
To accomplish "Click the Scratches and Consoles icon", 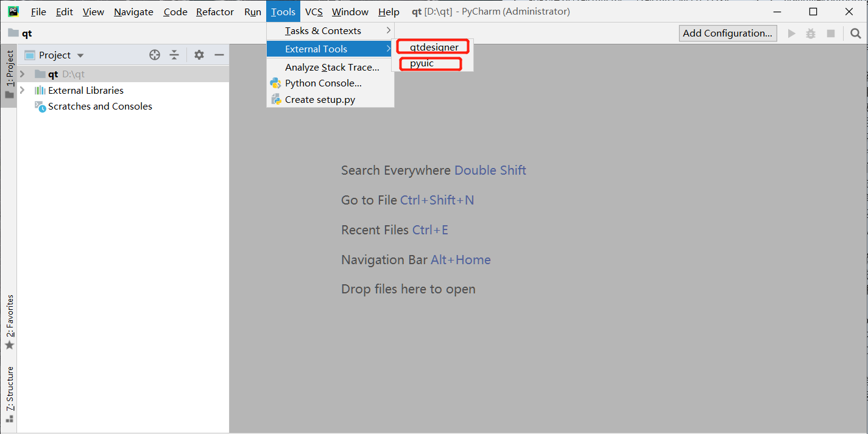I will pos(40,107).
